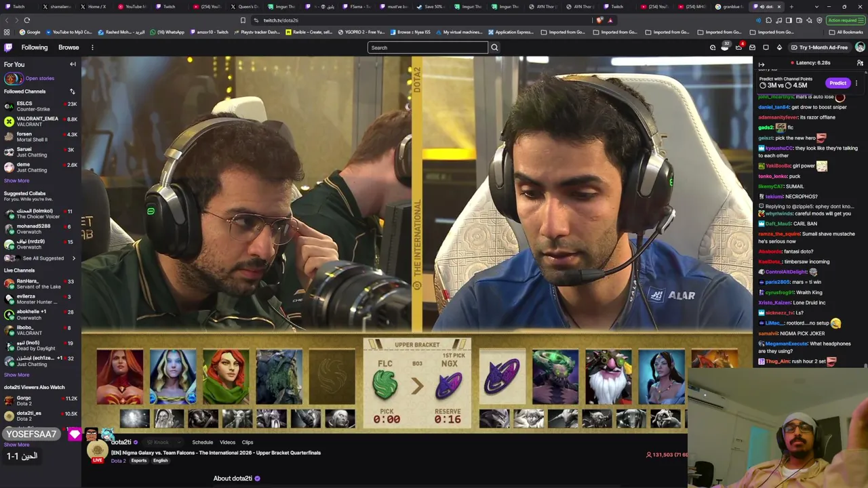Click the dota2ti channel avatar
The height and width of the screenshot is (488, 868).
(98, 450)
